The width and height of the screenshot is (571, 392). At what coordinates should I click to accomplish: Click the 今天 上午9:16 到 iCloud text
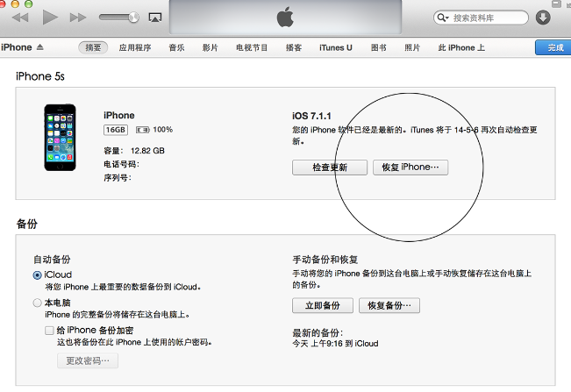[x=335, y=344]
